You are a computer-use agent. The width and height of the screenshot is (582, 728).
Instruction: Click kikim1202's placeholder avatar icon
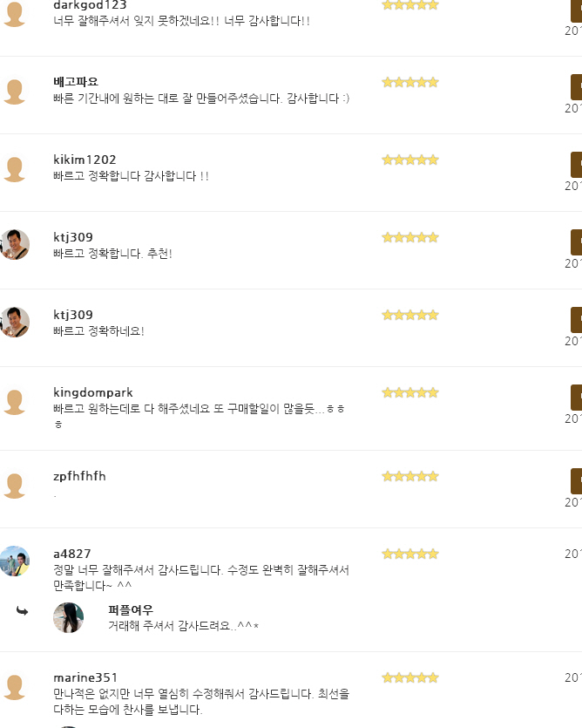15,169
